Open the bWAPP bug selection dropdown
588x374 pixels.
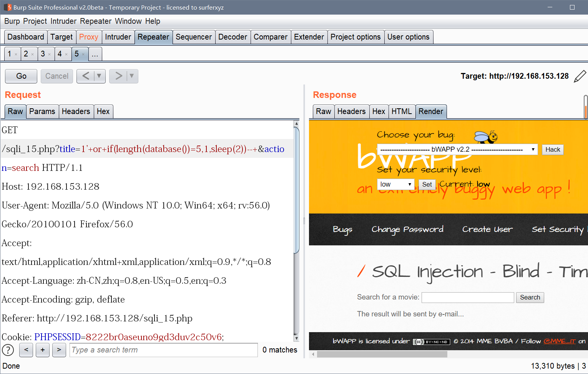point(457,149)
